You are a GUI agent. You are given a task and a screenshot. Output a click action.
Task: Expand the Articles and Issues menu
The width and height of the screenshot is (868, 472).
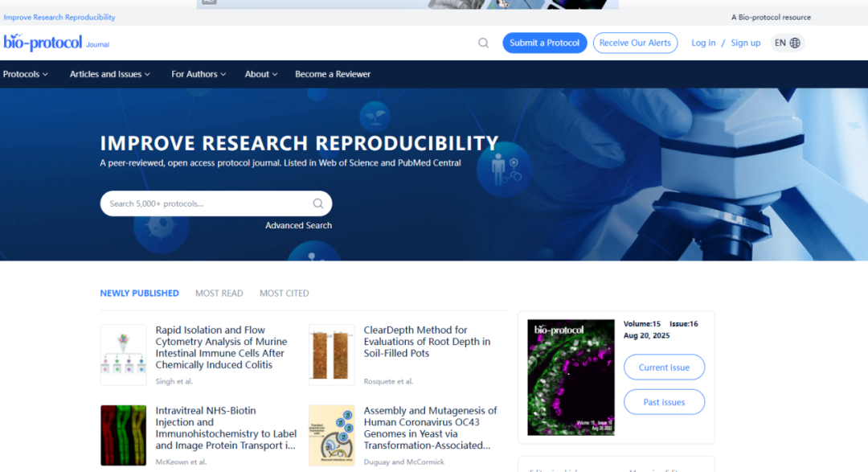(110, 74)
